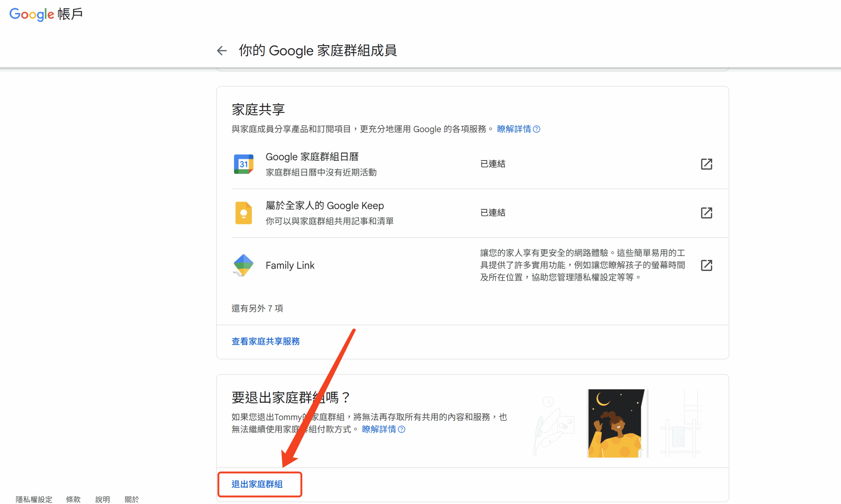Open 說明 footer link
Viewport: 841px width, 504px height.
pos(102,499)
